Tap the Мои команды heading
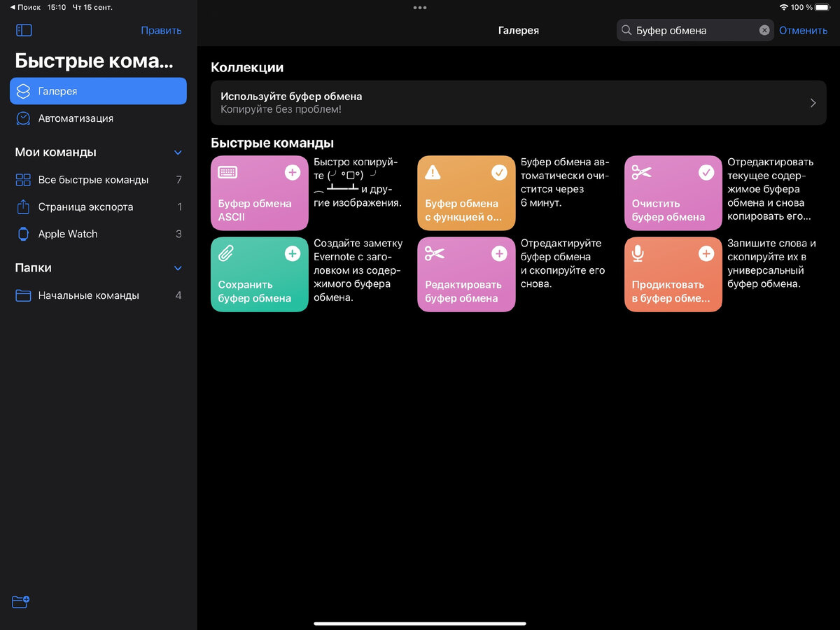This screenshot has height=630, width=840. coord(56,153)
